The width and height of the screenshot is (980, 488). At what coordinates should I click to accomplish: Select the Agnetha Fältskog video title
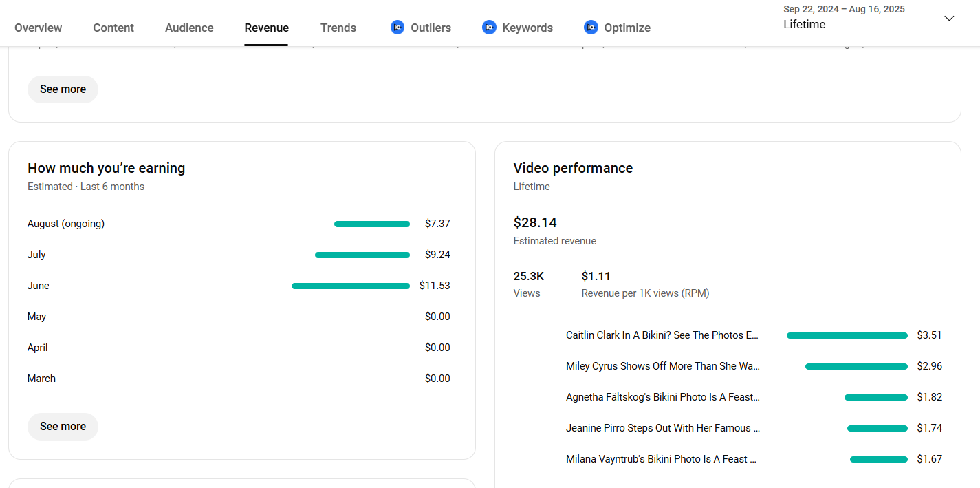click(x=662, y=397)
